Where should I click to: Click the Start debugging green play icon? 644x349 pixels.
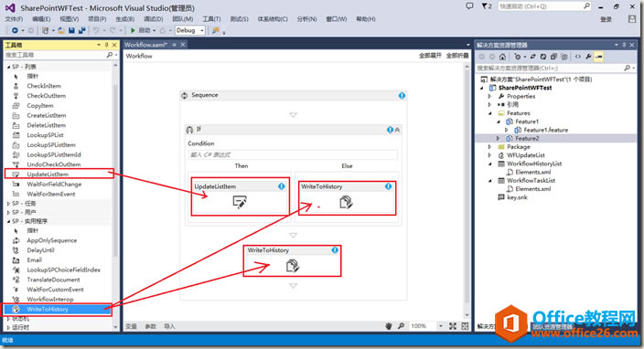point(133,30)
